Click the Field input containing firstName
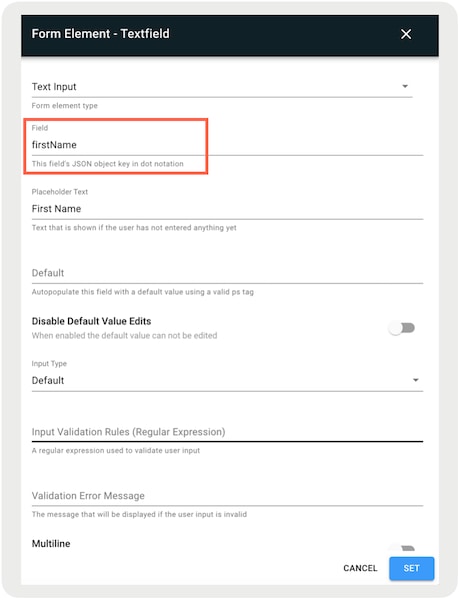The height and width of the screenshot is (600, 460). tap(227, 145)
